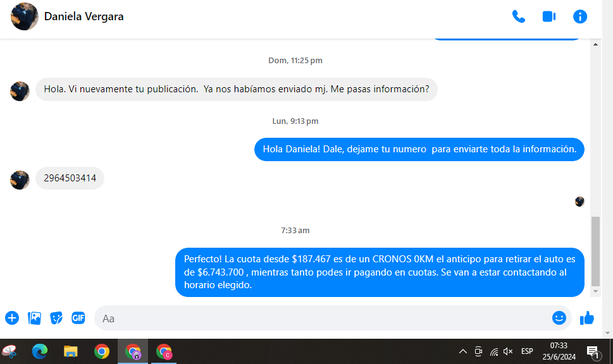Open more actions plus menu
The width and height of the screenshot is (613, 364).
(x=12, y=318)
